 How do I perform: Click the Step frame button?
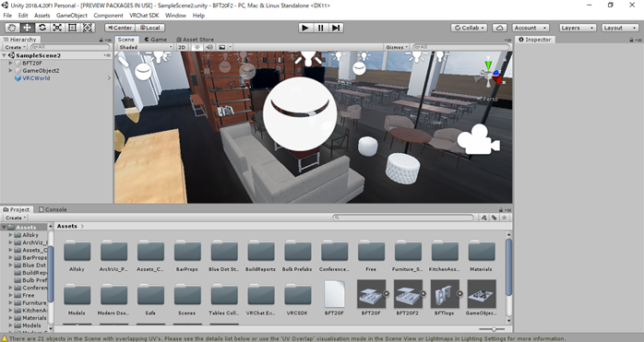[336, 28]
